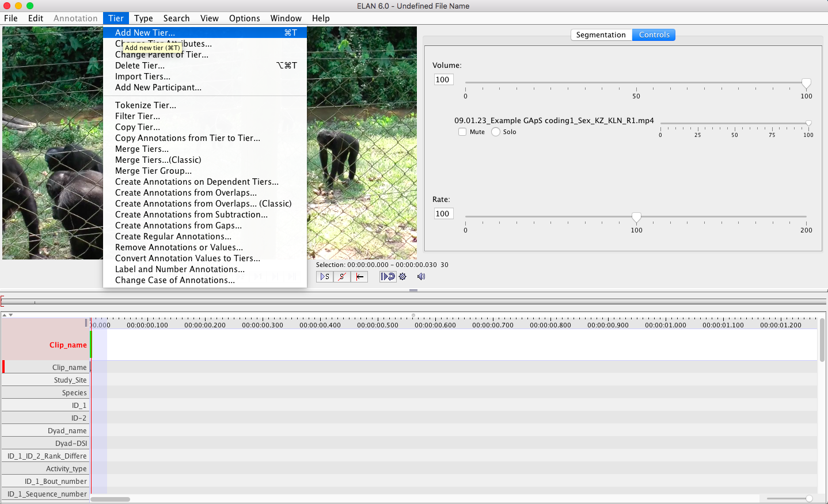The width and height of the screenshot is (828, 504).
Task: Clear the selection with the crossed-S icon
Action: click(x=343, y=277)
